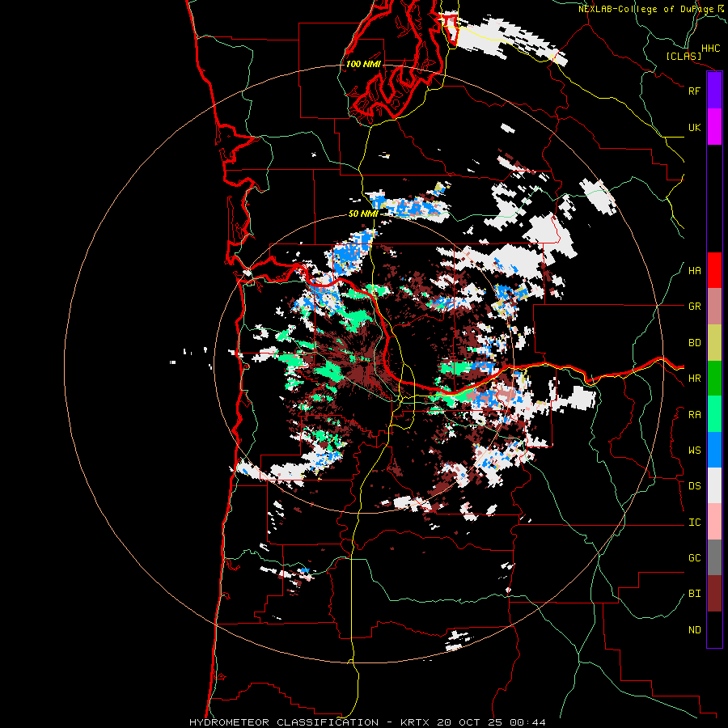This screenshot has height=728, width=728.
Task: Click the WS legend label
Action: coord(694,451)
